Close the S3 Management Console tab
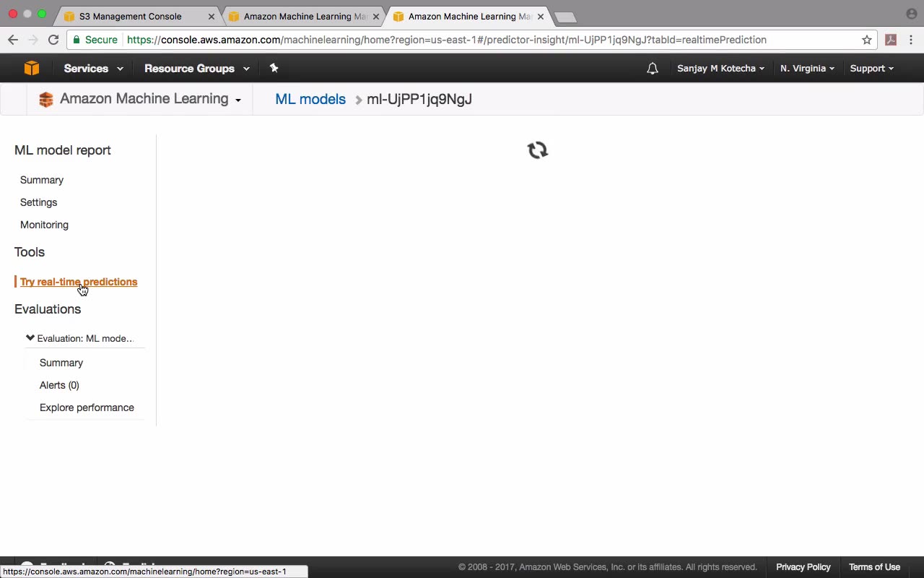This screenshot has height=578, width=924. coord(212,16)
